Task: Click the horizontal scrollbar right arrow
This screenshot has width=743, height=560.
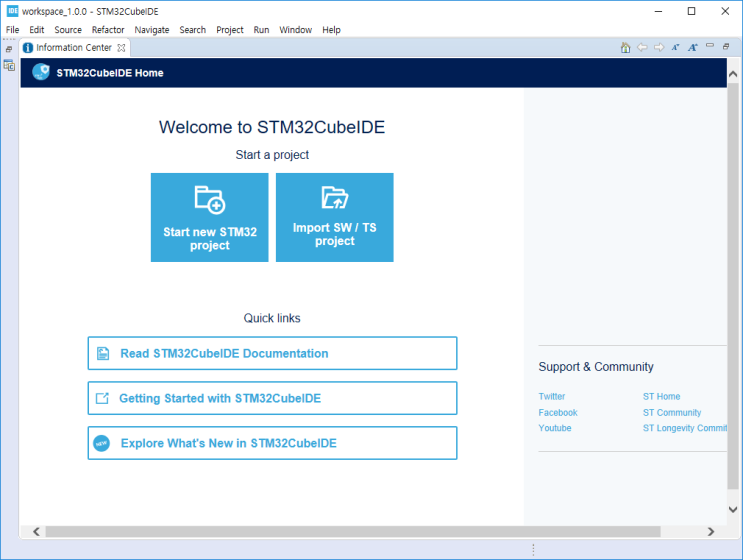Action: 711,532
